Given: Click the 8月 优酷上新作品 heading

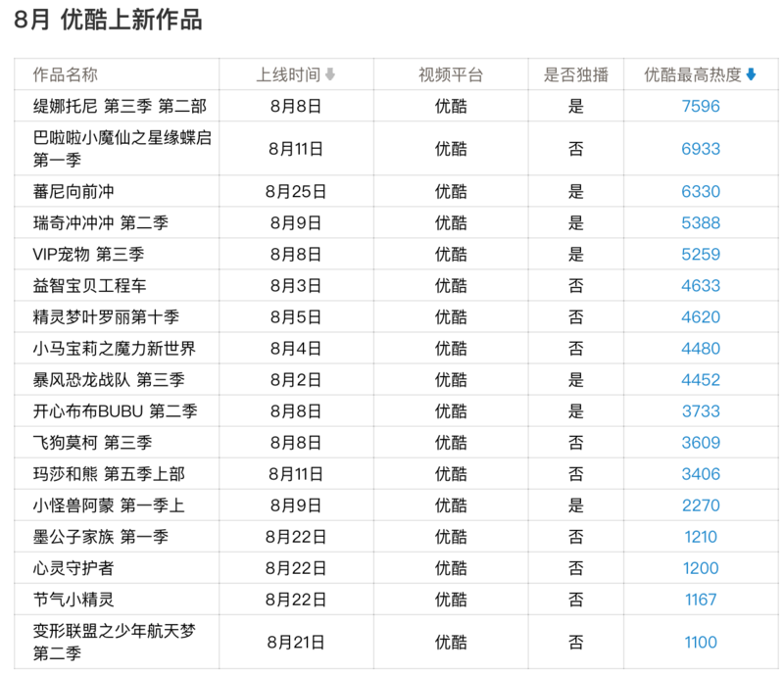Looking at the screenshot, I should pos(108,20).
